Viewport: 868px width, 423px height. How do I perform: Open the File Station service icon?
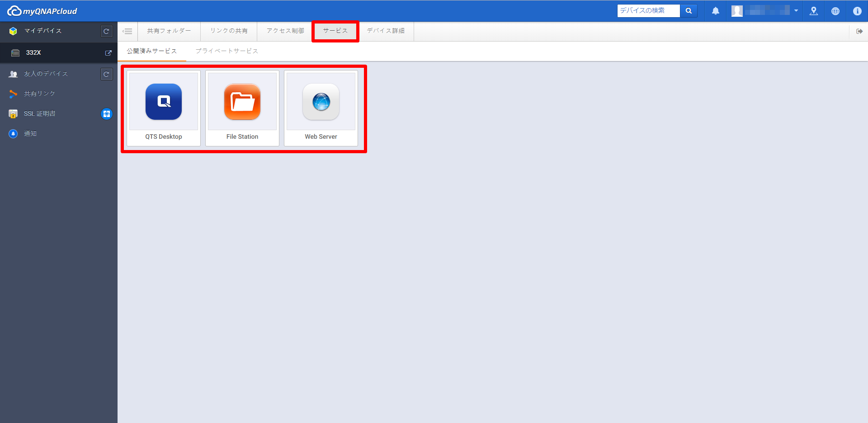click(x=242, y=102)
